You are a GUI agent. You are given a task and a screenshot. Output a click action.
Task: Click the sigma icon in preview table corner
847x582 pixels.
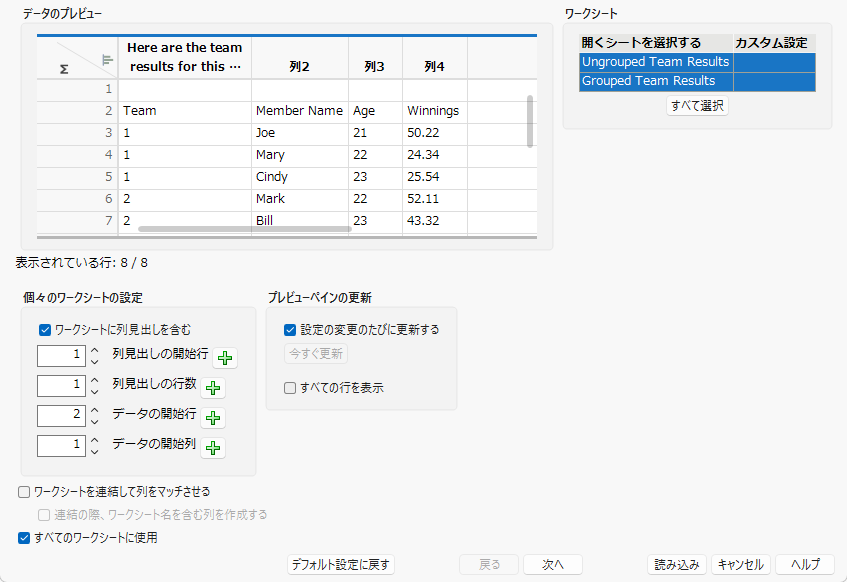tap(64, 69)
